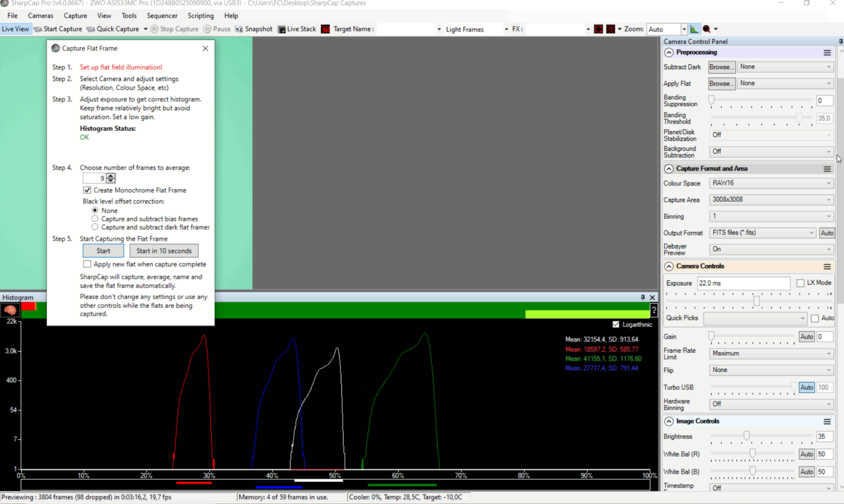
Task: Open the Preprocessing section hamburger menu
Action: point(827,53)
